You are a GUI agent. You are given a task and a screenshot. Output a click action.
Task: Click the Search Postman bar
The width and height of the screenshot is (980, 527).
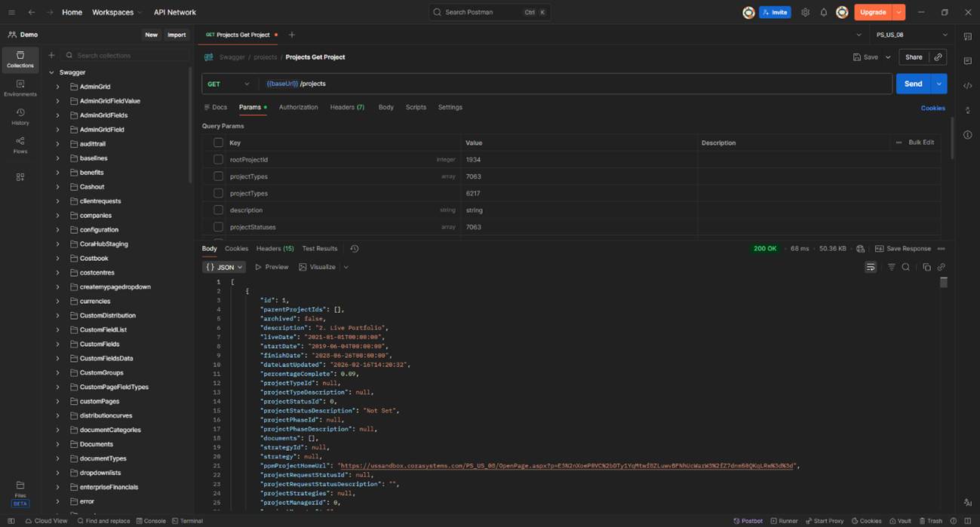[x=490, y=12]
